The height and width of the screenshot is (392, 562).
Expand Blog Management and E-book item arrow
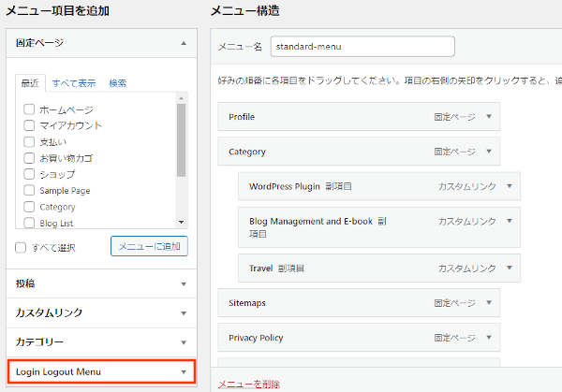510,221
